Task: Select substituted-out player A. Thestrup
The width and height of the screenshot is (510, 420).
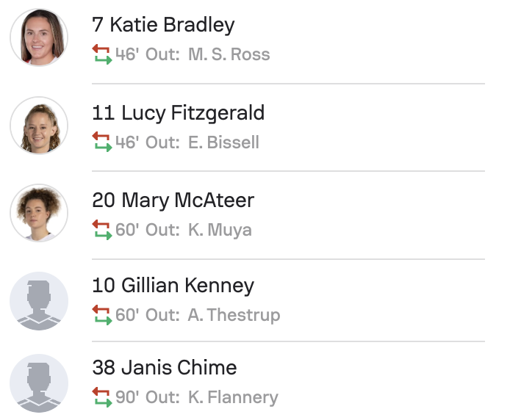Action: pos(234,316)
